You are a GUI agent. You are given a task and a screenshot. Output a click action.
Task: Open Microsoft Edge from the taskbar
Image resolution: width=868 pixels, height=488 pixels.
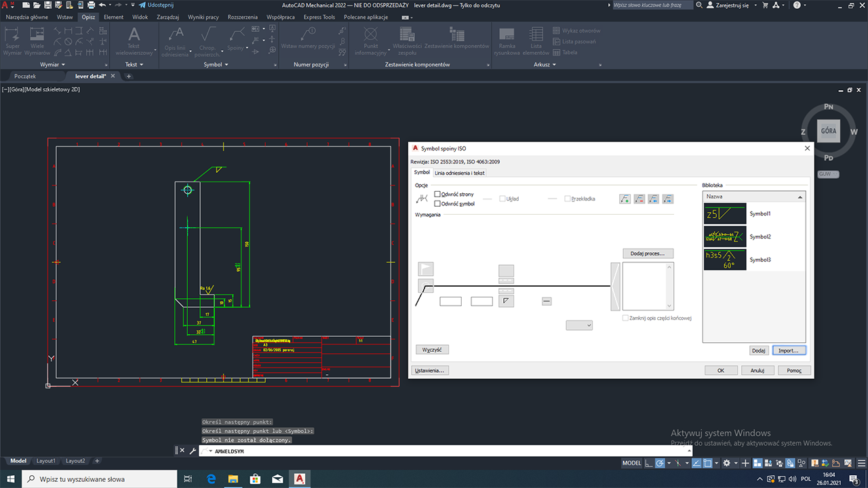tap(211, 479)
